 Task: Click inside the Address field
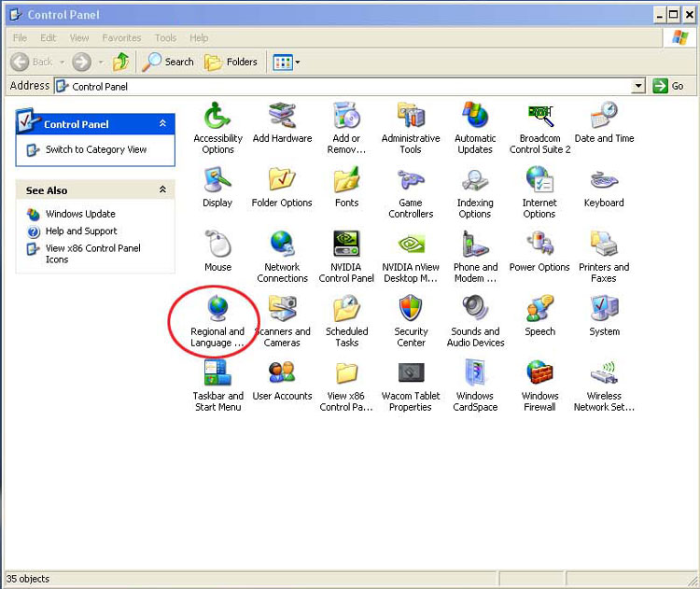(x=343, y=86)
